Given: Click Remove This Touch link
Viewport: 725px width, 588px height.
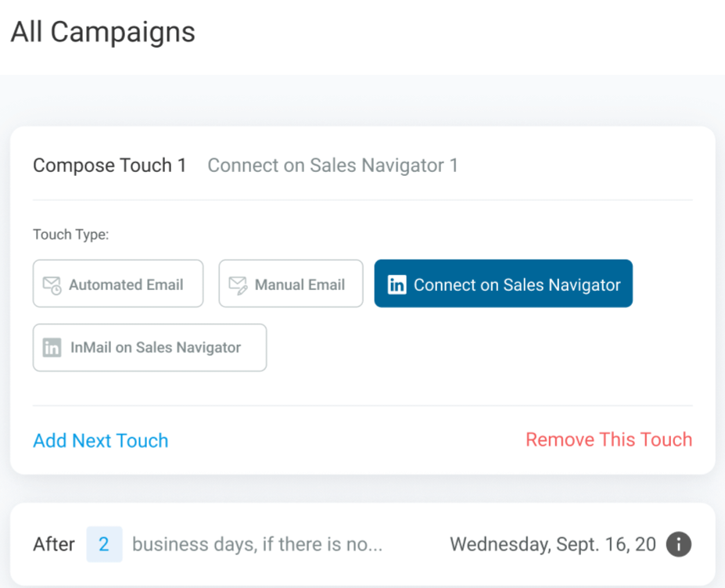Looking at the screenshot, I should (x=609, y=439).
